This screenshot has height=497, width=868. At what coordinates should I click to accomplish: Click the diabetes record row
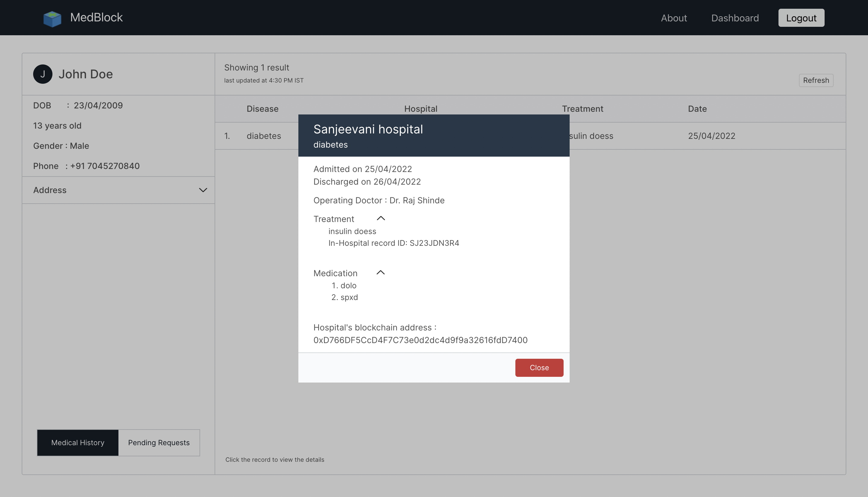tap(264, 136)
